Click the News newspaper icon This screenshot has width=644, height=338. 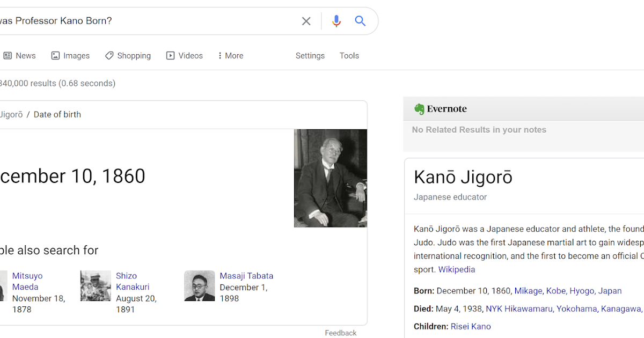tap(8, 55)
